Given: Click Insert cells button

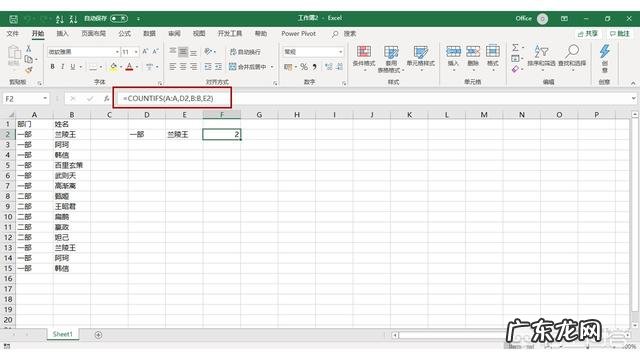Looking at the screenshot, I should click(x=453, y=57).
